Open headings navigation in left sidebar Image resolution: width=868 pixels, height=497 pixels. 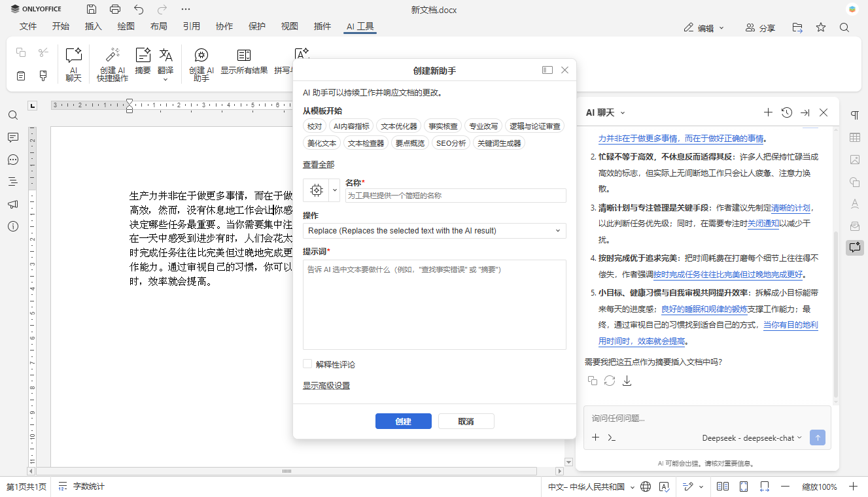click(x=13, y=182)
